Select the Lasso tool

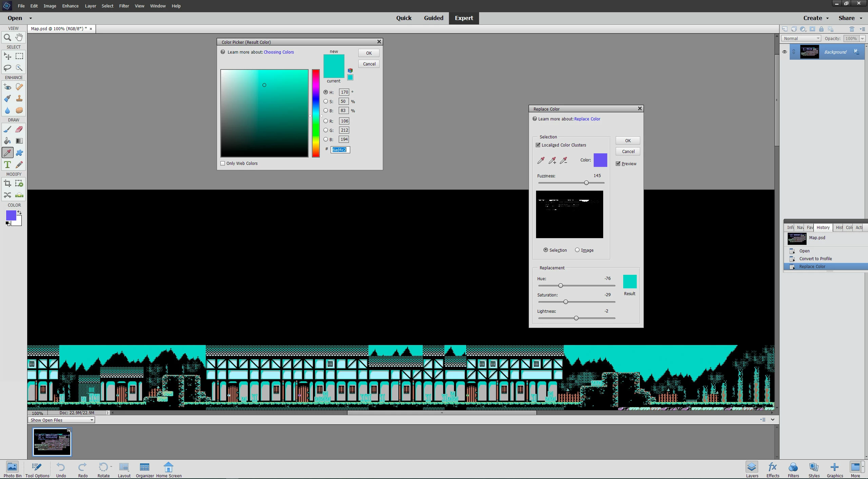[x=7, y=68]
